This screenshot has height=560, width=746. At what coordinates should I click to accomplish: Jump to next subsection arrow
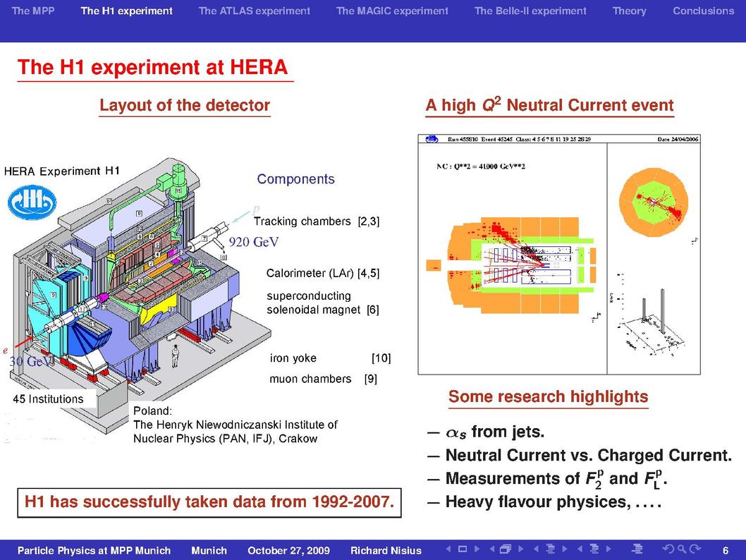click(x=565, y=549)
